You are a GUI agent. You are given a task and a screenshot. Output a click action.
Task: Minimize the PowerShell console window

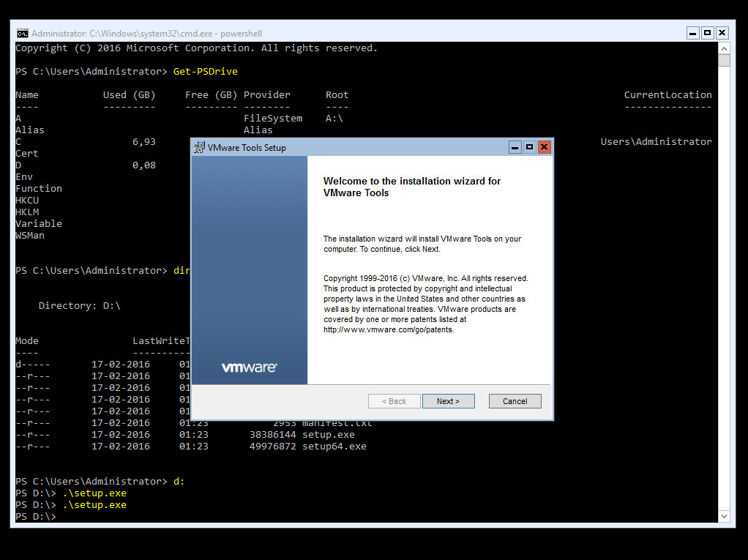coord(693,33)
